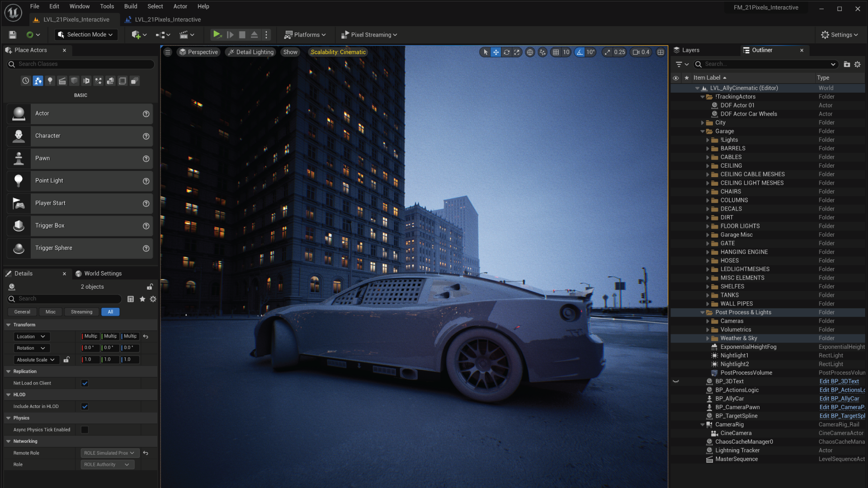
Task: Open the Remote Role dropdown
Action: click(108, 453)
